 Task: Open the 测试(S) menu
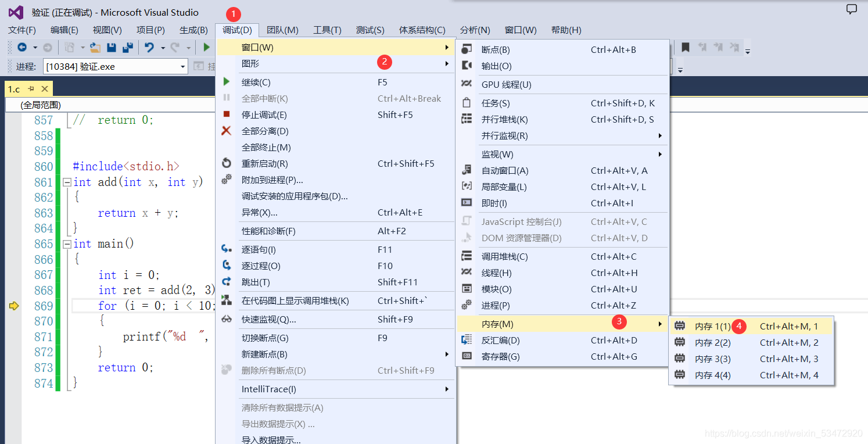370,30
